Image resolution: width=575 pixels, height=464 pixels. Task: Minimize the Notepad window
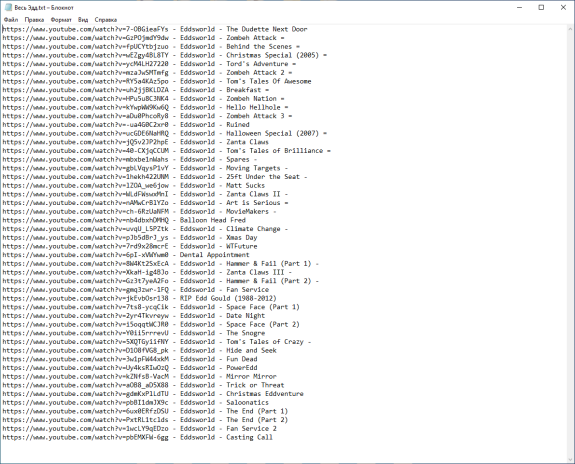[x=519, y=7]
